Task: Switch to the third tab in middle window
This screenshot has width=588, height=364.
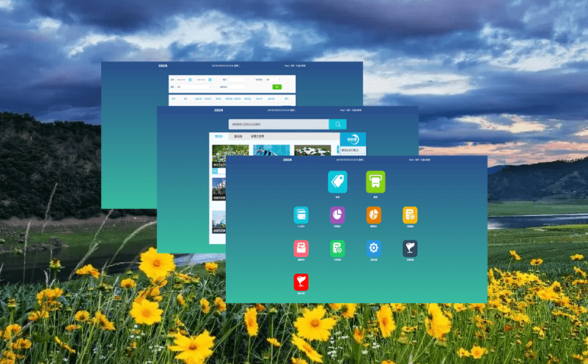Action: [257, 136]
